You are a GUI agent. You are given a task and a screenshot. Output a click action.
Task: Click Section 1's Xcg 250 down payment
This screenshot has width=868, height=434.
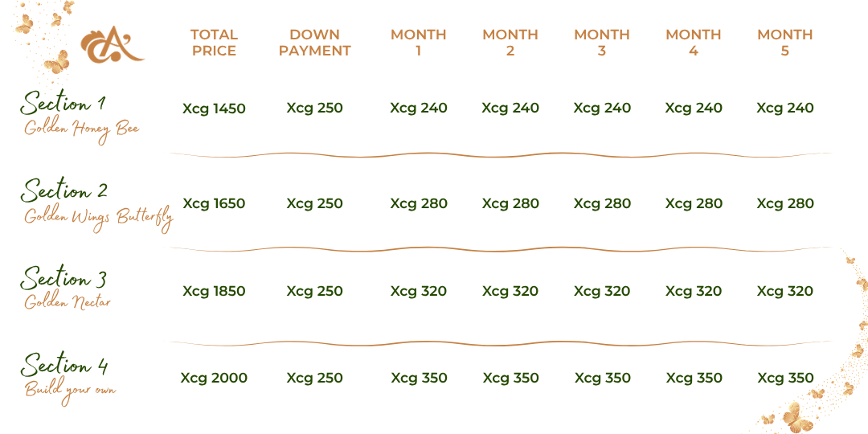[x=314, y=108]
